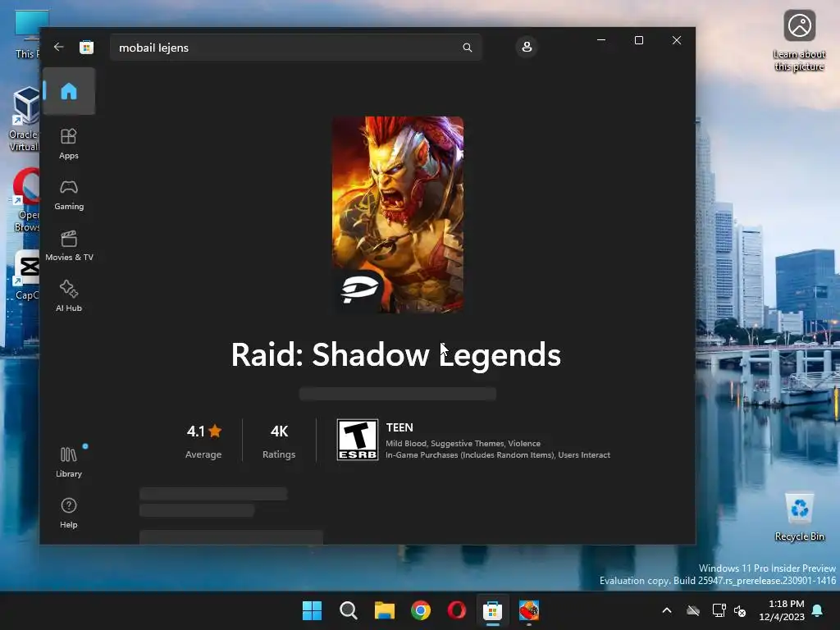840x630 pixels.
Task: Close the Microsoft Store window
Action: click(x=677, y=40)
